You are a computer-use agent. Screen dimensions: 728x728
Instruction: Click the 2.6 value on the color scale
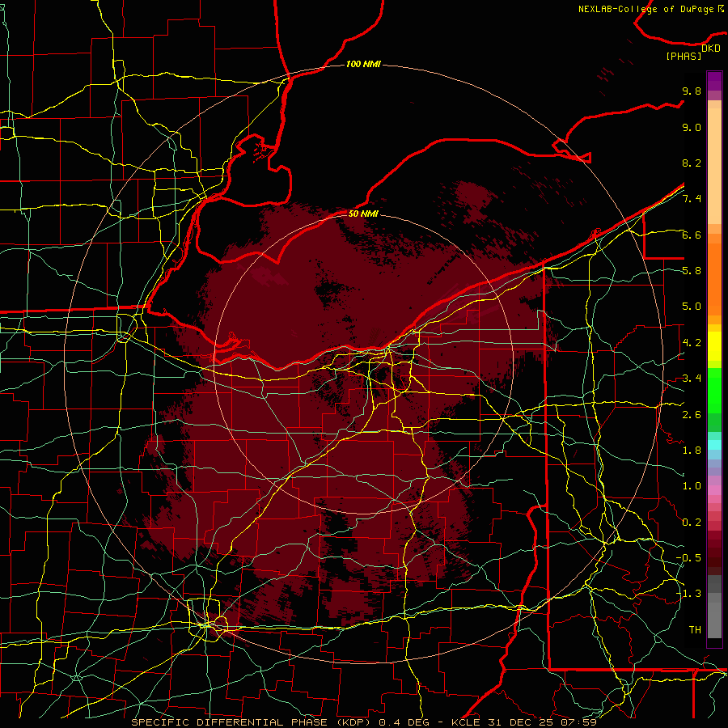click(692, 415)
